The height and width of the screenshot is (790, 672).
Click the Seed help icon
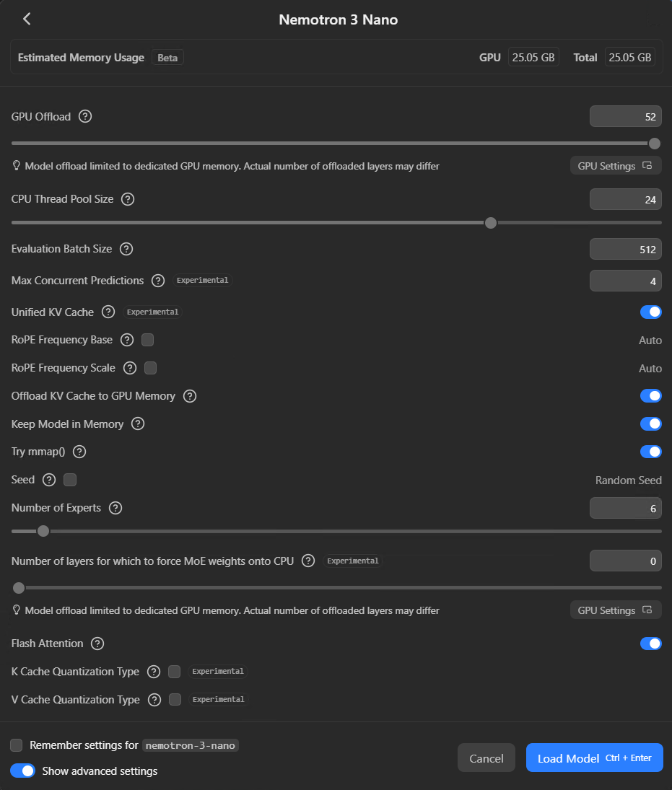click(x=48, y=480)
